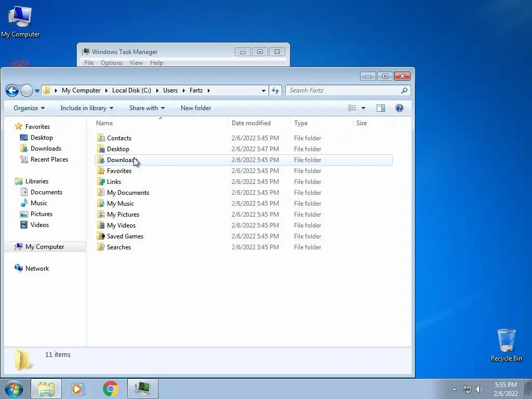Select My Computer in navigation pane
The image size is (532, 399).
[45, 247]
